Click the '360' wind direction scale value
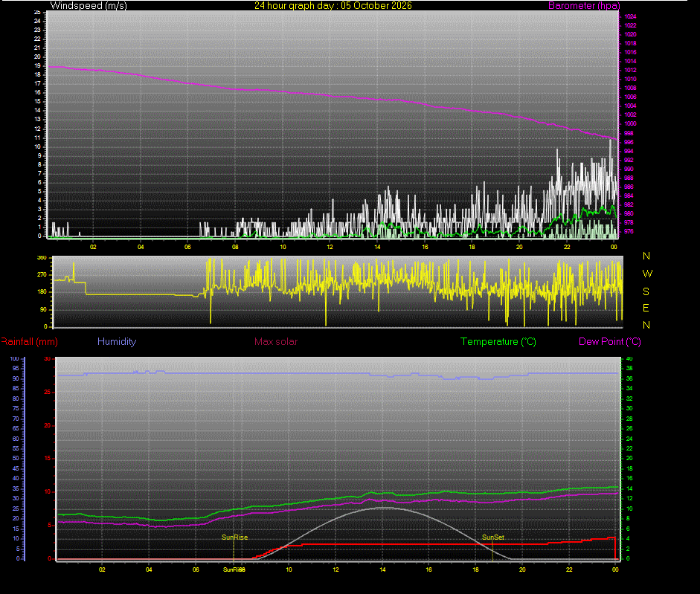The image size is (700, 594). point(42,258)
